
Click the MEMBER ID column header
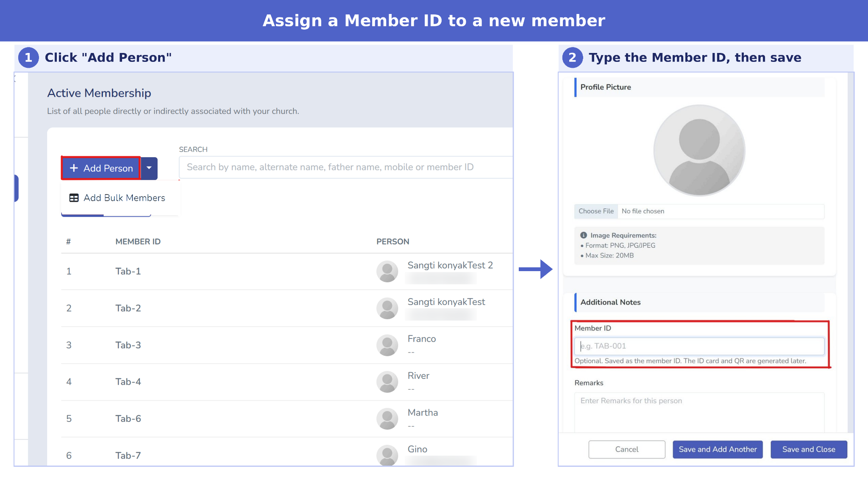tap(138, 241)
